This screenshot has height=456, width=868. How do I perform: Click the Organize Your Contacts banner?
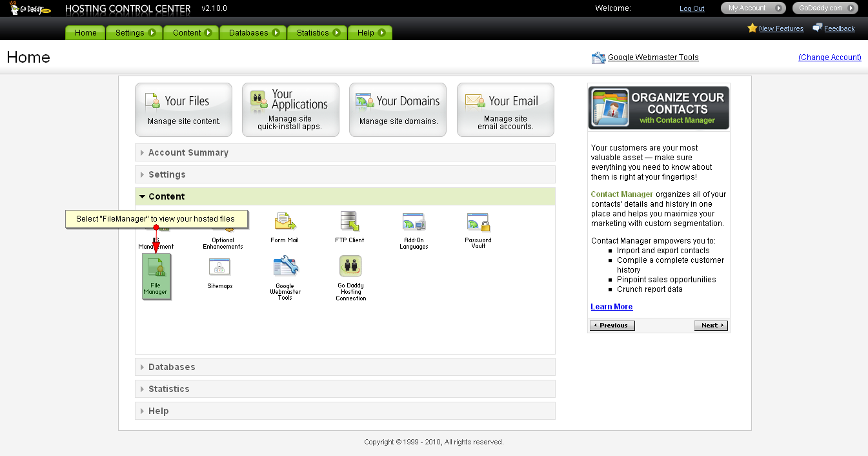pyautogui.click(x=659, y=108)
